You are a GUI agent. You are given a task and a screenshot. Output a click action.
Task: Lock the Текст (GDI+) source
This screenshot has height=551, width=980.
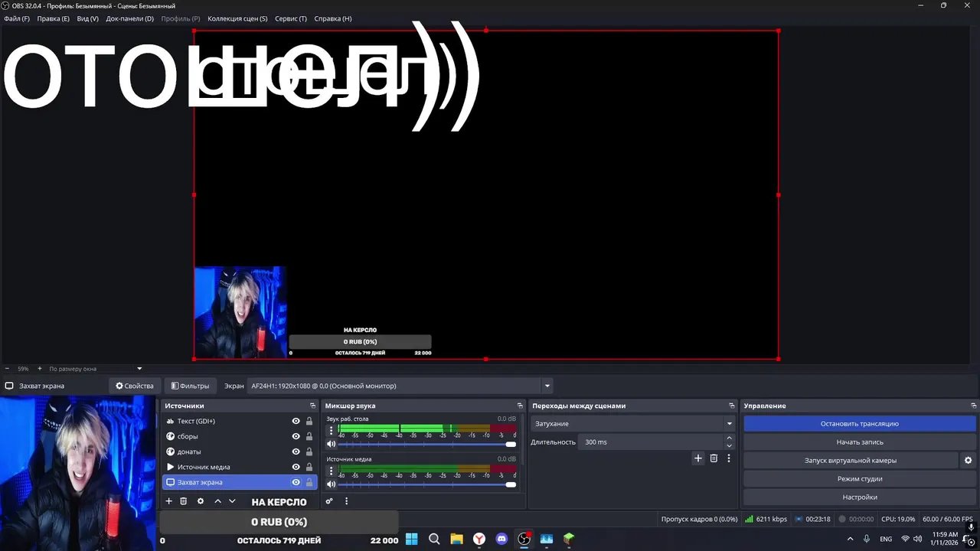click(x=309, y=421)
